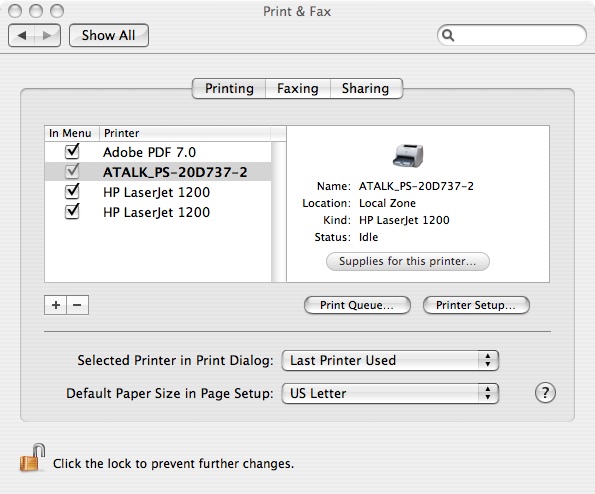Add a printer with the plus button
Screen dimensions: 595x494
56,305
